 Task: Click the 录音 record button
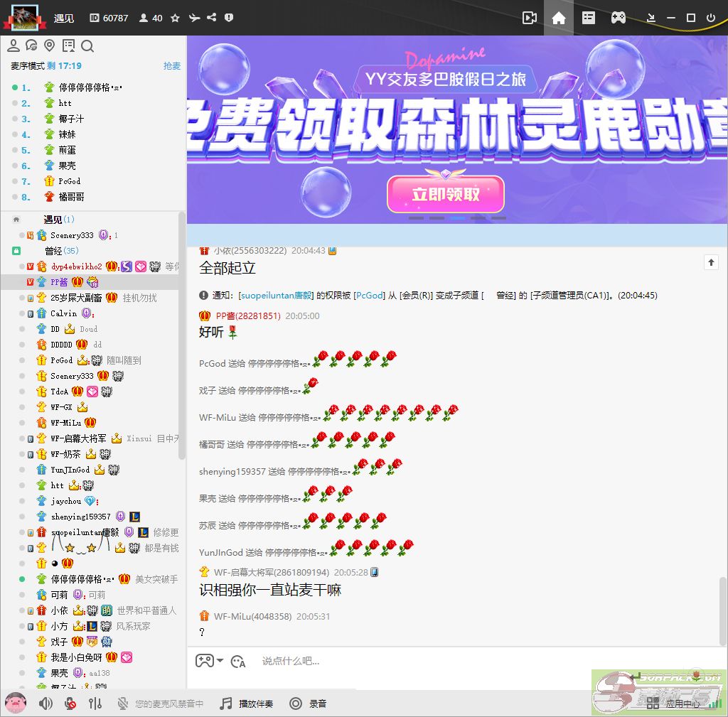(308, 703)
